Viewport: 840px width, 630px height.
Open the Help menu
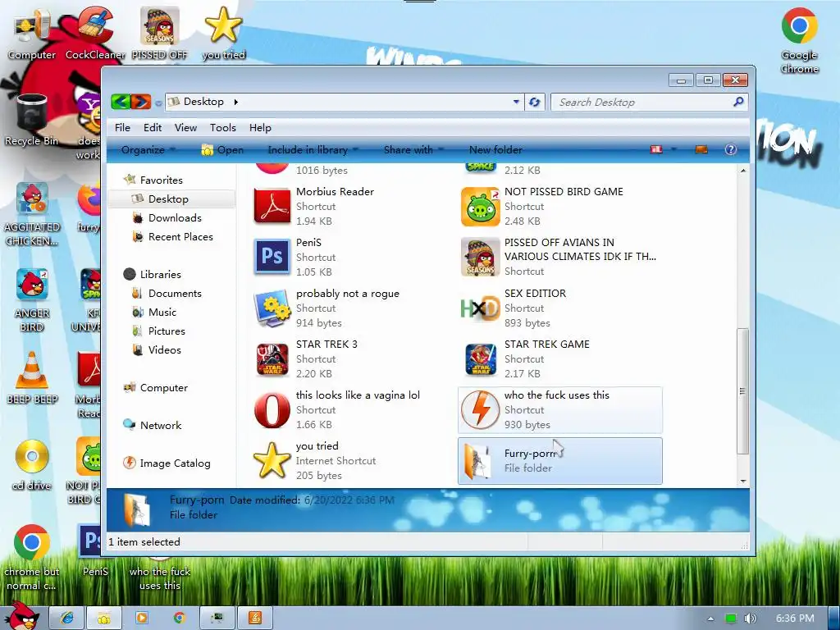point(260,127)
